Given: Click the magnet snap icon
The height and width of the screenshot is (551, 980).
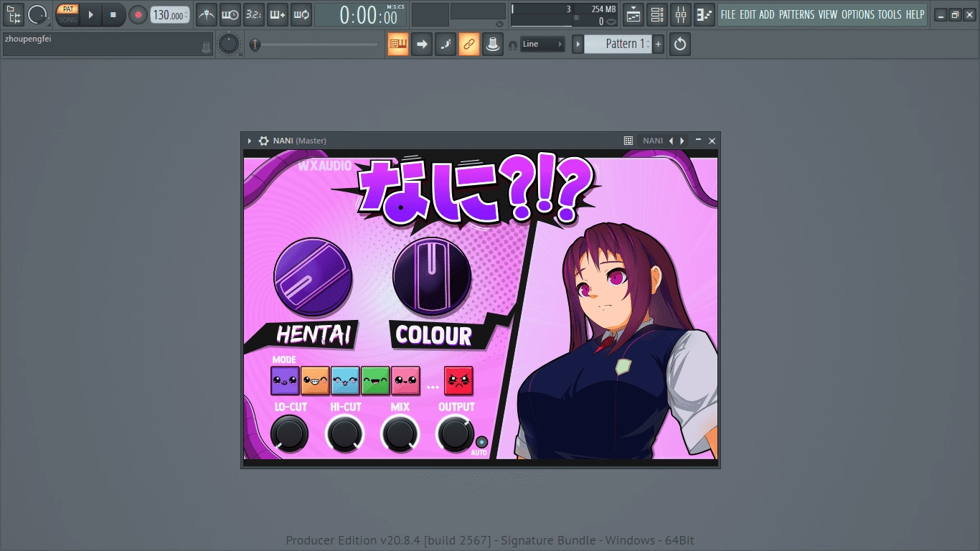Looking at the screenshot, I should [512, 45].
